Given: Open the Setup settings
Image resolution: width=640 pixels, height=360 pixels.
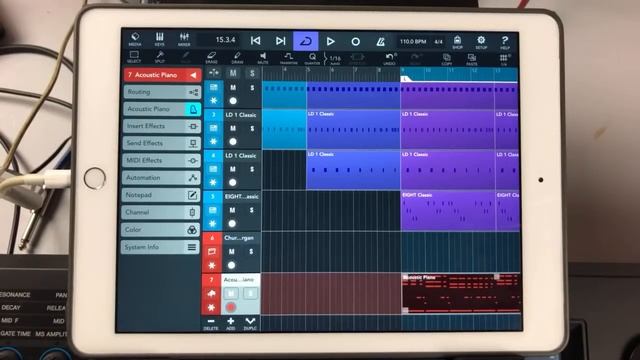Looking at the screenshot, I should pyautogui.click(x=481, y=42).
